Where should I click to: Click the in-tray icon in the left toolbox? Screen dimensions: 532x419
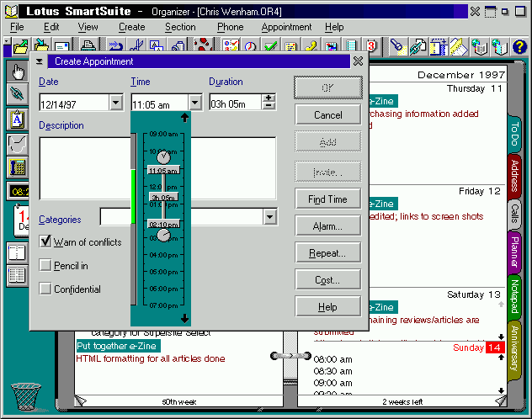point(17,144)
